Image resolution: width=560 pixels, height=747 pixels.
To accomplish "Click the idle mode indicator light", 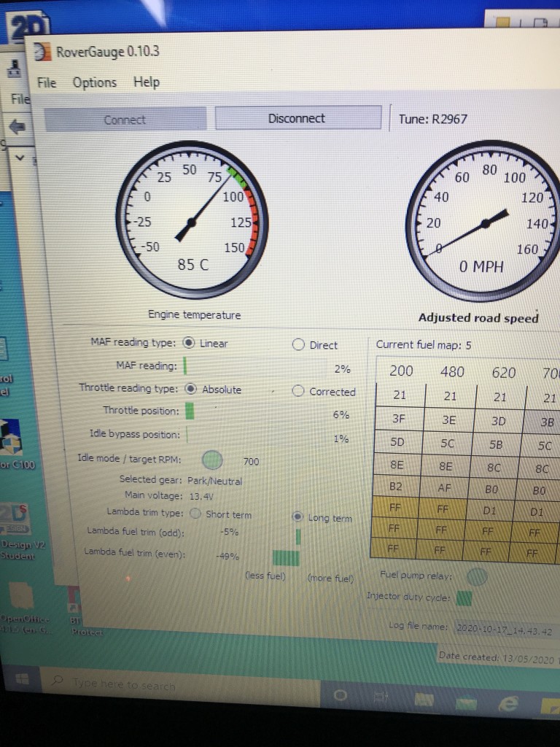I will [212, 460].
